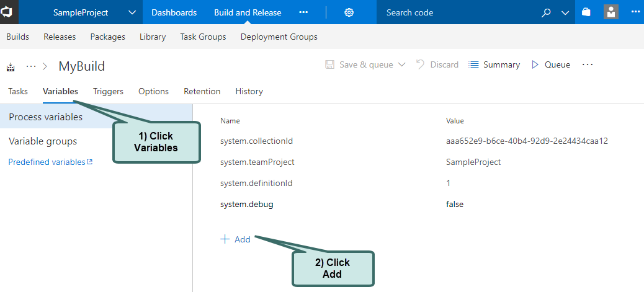Viewport: 644px width, 292px height.
Task: Select Variable groups in the left panel
Action: pyautogui.click(x=43, y=141)
